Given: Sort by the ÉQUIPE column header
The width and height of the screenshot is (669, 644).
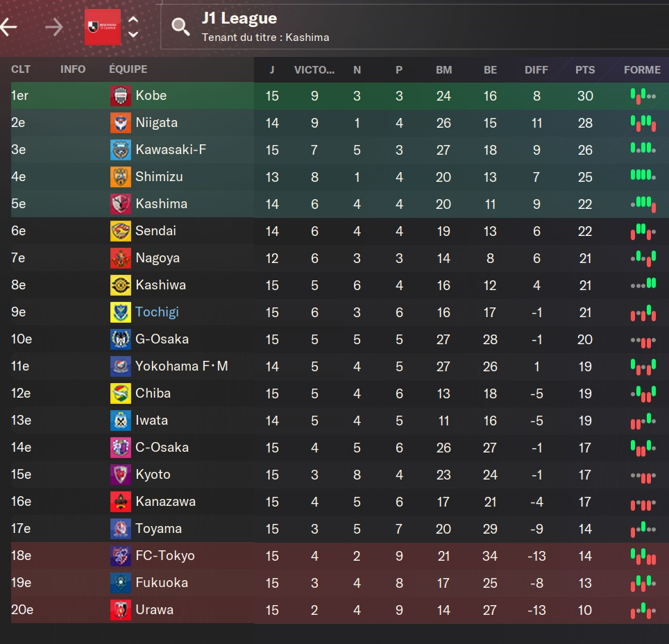Looking at the screenshot, I should click(128, 69).
